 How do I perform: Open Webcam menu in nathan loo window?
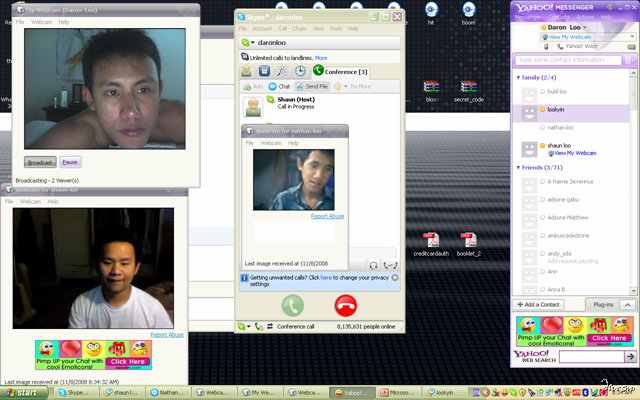point(271,143)
